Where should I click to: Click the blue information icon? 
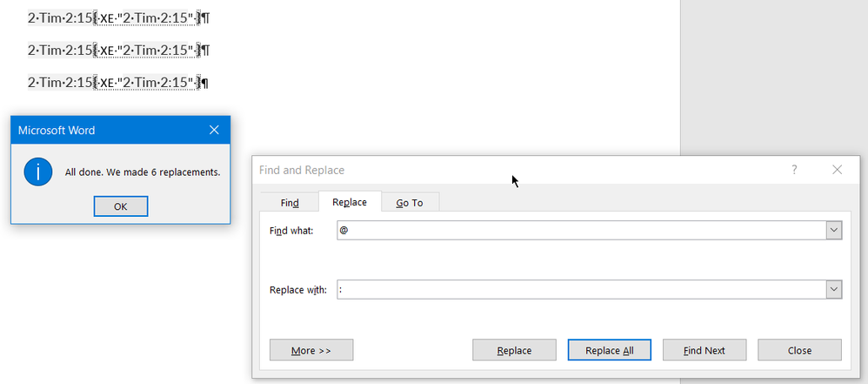[38, 172]
